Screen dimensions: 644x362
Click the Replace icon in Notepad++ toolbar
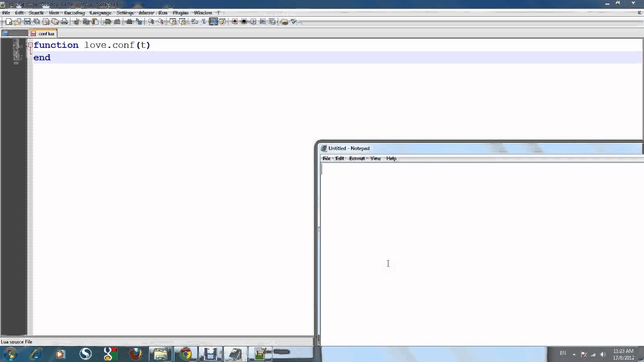pyautogui.click(x=139, y=22)
